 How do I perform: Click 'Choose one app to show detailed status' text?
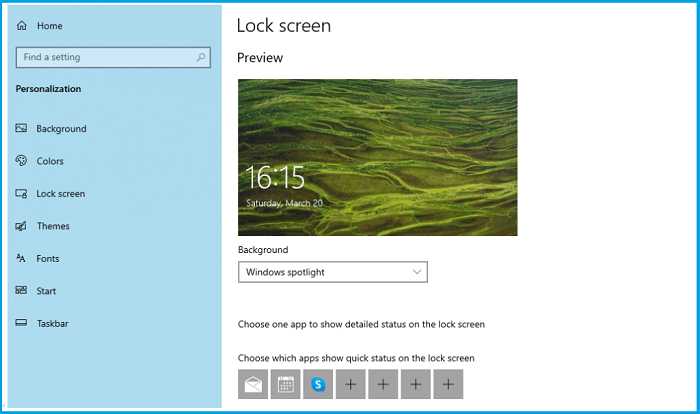361,324
